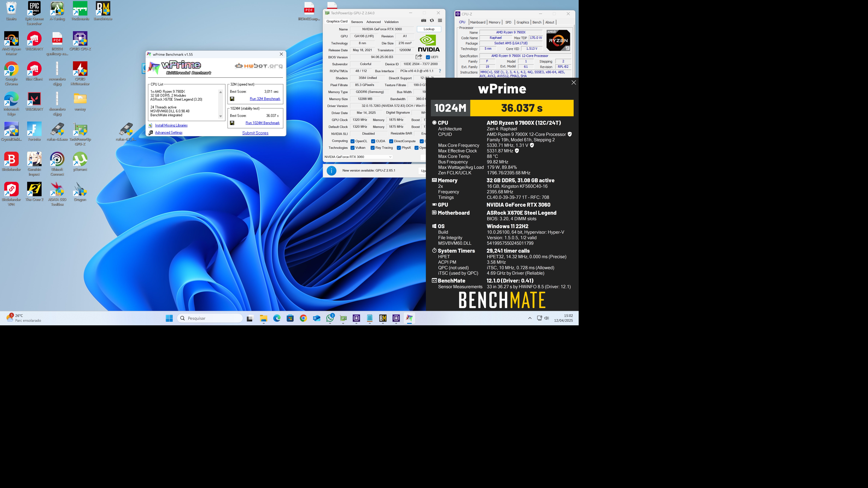Image resolution: width=868 pixels, height=488 pixels.
Task: Click the down arrow of the wPrime CPU List scrollbar
Action: (x=221, y=117)
